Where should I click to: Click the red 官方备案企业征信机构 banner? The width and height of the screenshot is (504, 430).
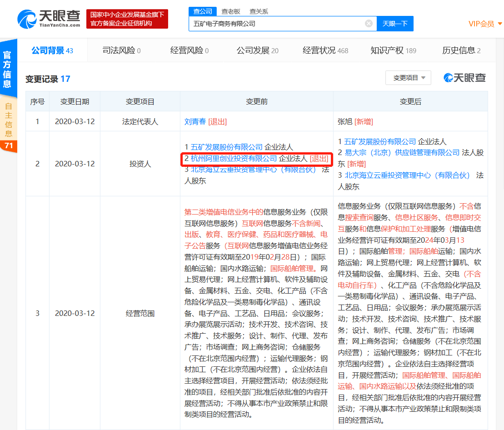[x=127, y=19]
